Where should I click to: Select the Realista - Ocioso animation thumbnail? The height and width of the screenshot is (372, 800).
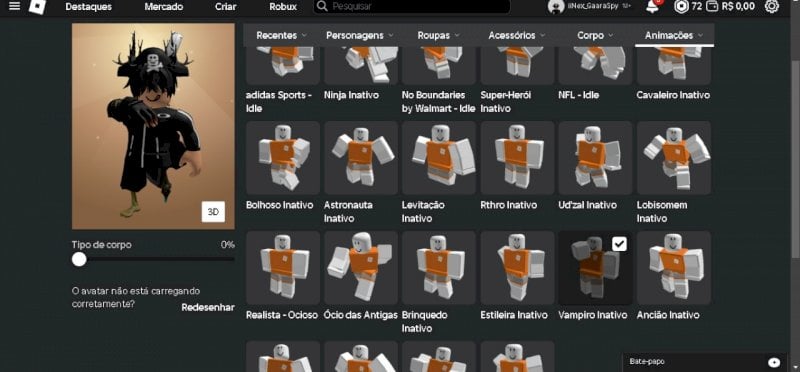pyautogui.click(x=283, y=268)
